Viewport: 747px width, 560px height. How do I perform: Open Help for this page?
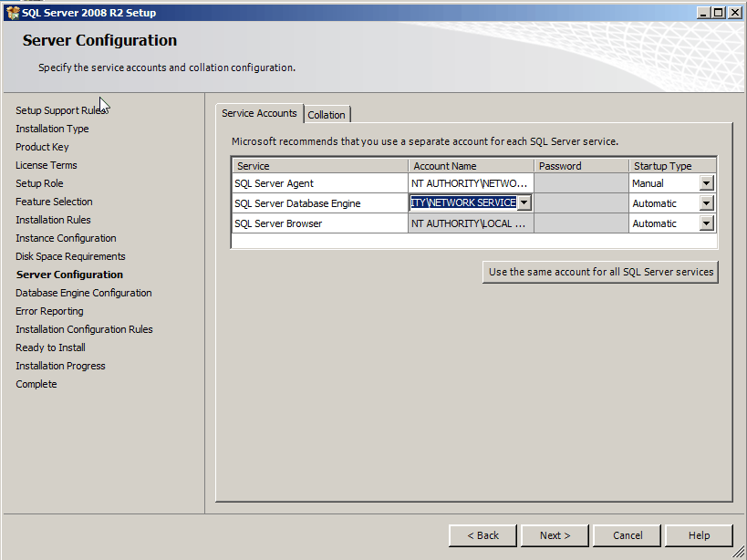click(699, 535)
